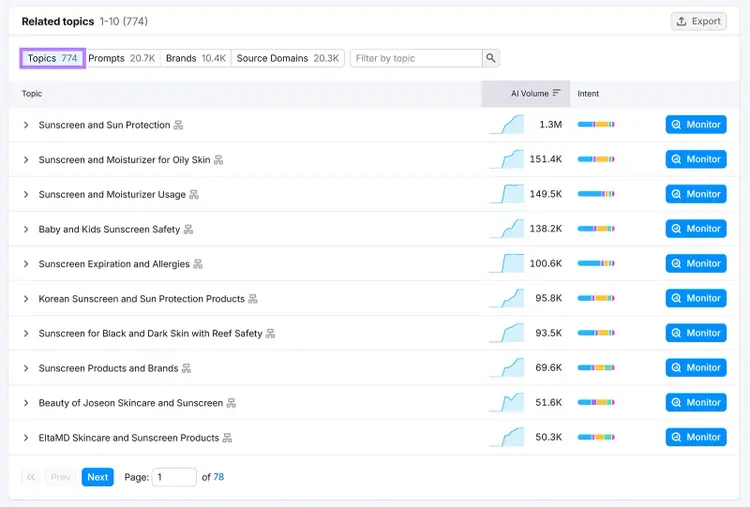Open the trend chart for EltaMD row
Screen dimensions: 750x507
click(507, 437)
